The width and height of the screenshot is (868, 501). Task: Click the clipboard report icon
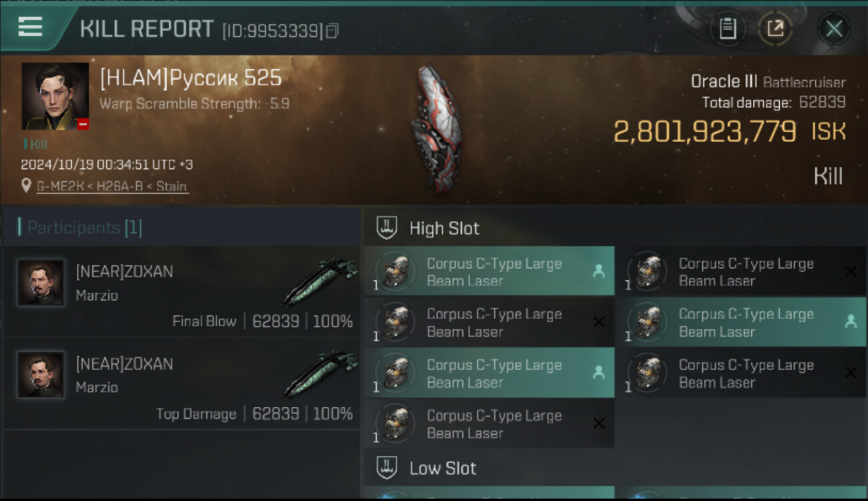(x=727, y=29)
